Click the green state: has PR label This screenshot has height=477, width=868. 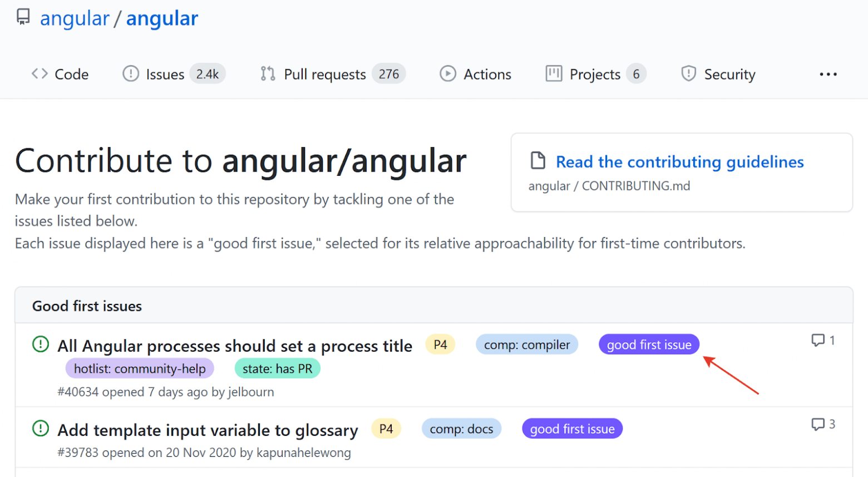tap(277, 368)
